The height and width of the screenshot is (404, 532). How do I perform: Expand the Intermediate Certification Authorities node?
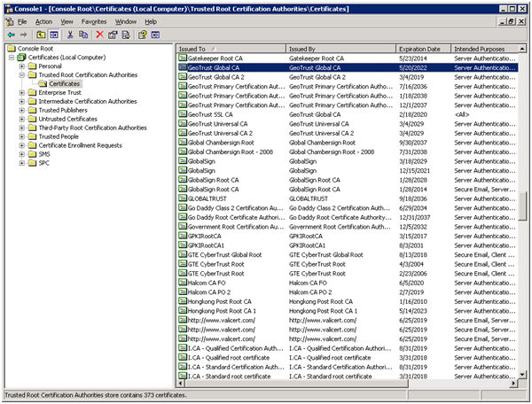21,101
